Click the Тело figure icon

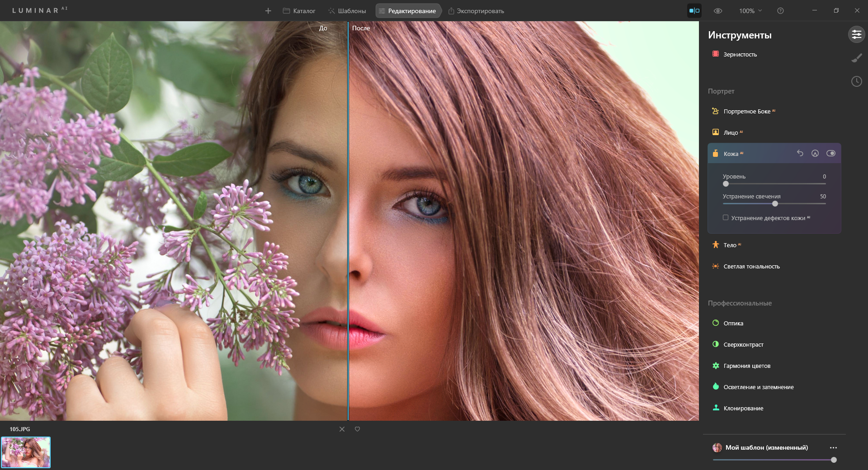(x=716, y=244)
